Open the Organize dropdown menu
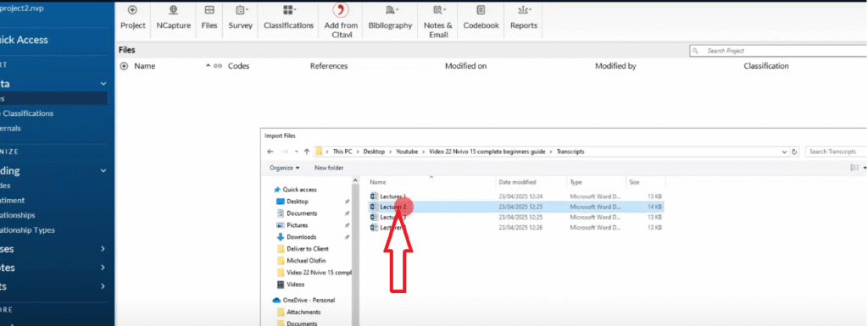 pos(284,168)
